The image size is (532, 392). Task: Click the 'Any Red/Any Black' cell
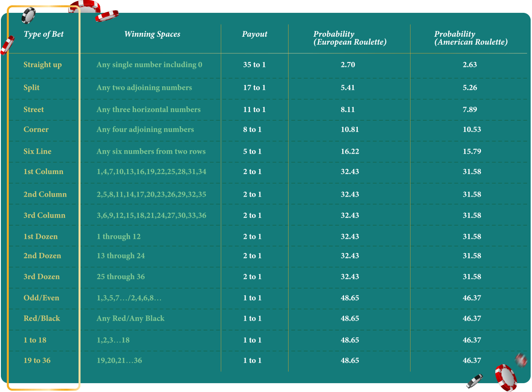click(130, 318)
